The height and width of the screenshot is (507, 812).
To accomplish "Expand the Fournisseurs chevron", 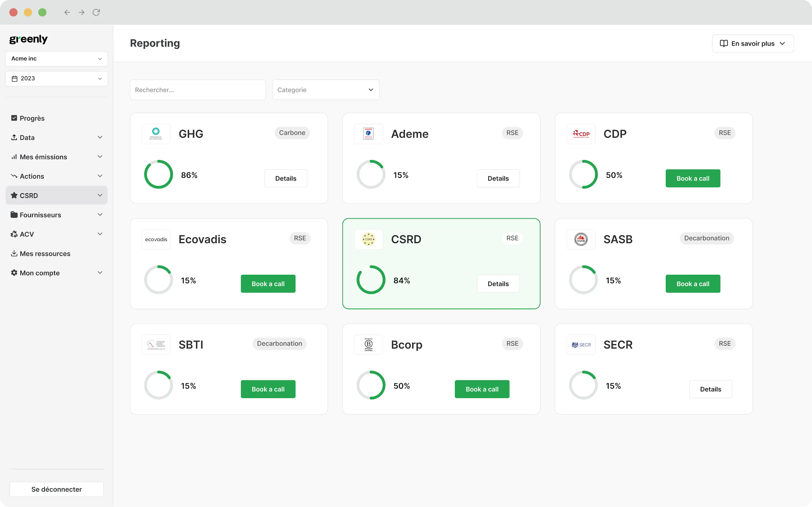I will click(100, 215).
